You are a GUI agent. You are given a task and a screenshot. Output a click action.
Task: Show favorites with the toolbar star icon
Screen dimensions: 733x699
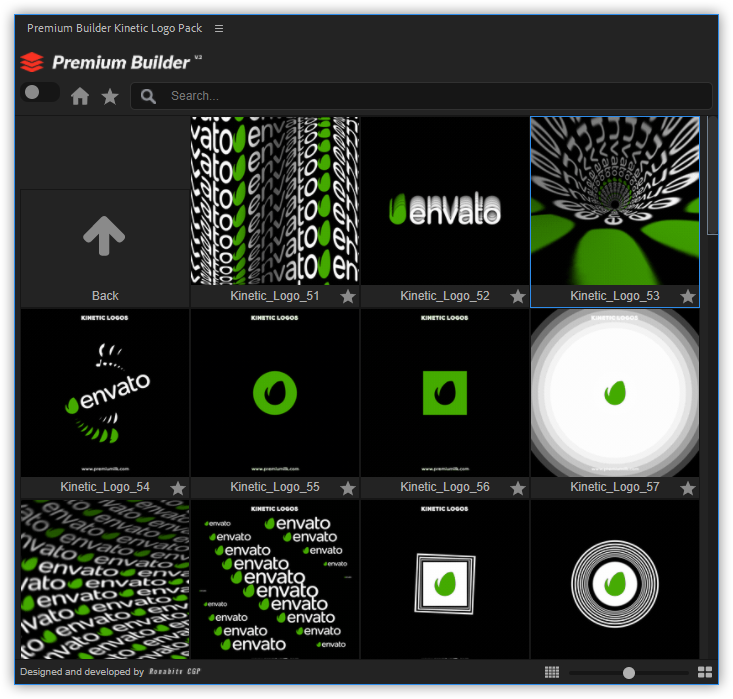click(x=110, y=96)
